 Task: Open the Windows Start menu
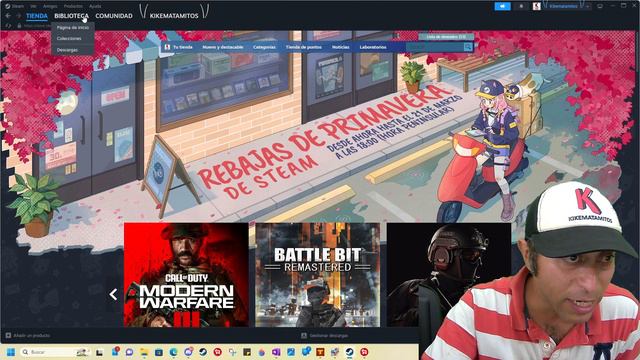pyautogui.click(x=11, y=352)
